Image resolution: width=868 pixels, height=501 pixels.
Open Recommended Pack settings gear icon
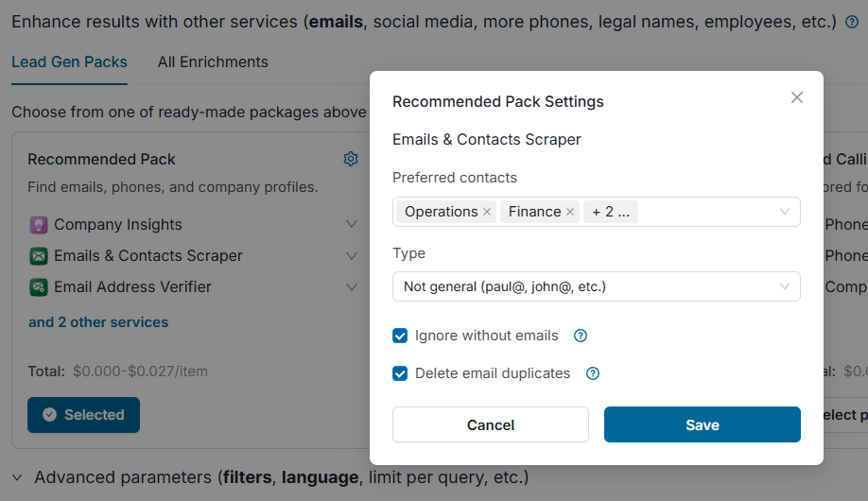pyautogui.click(x=351, y=159)
